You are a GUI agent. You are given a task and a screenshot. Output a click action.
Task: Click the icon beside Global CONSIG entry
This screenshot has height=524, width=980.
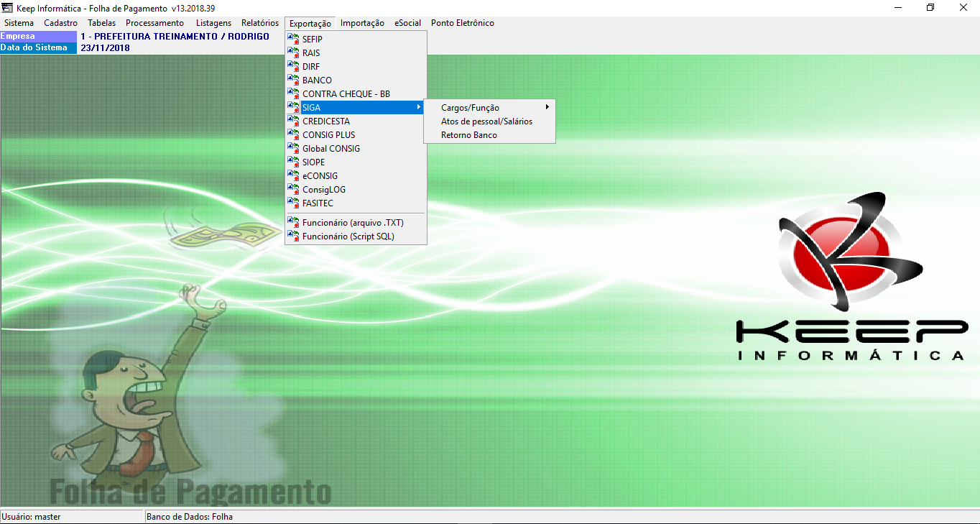293,148
